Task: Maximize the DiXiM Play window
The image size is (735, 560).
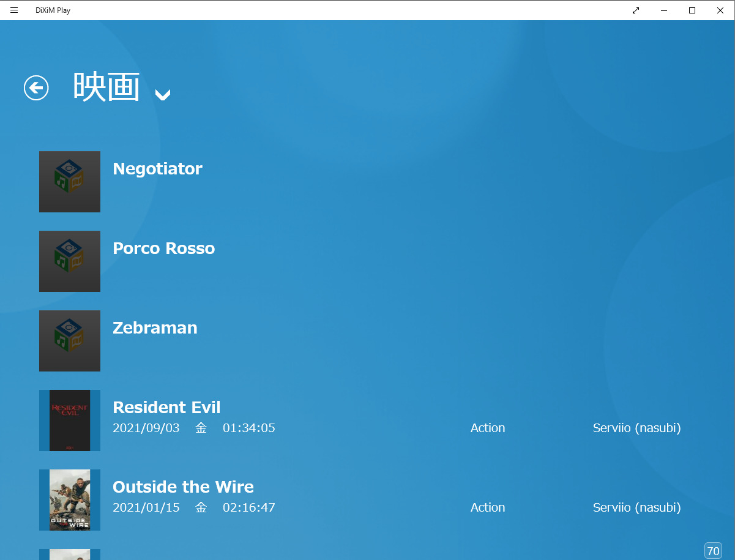Action: pyautogui.click(x=692, y=10)
